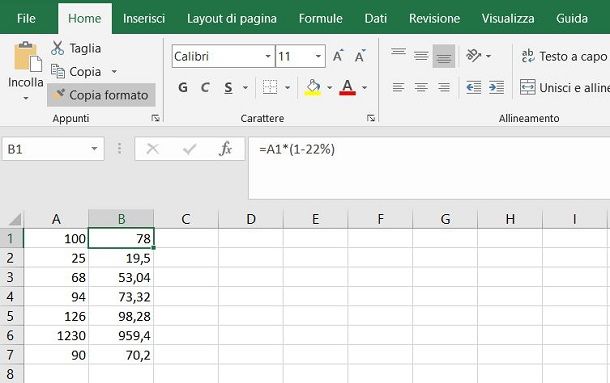Screen dimensions: 610x383
Task: Select cell containing 70,2
Action: click(121, 355)
